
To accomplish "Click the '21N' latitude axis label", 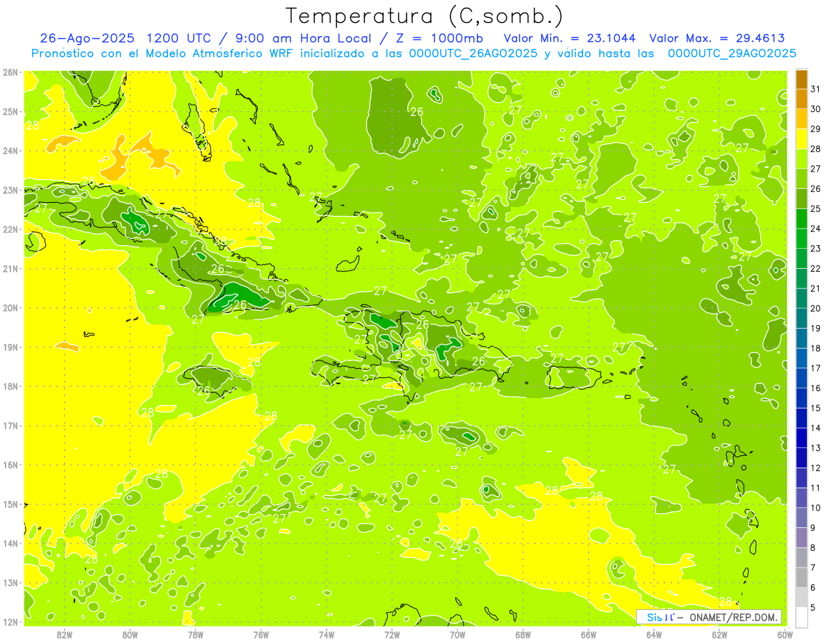I will [x=11, y=269].
